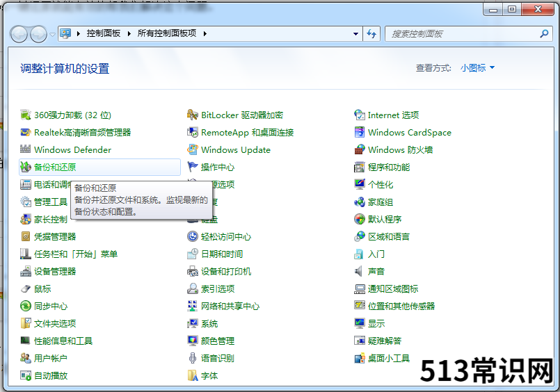Open the 管理工具 gear icon
Image resolution: width=560 pixels, height=392 pixels.
tap(25, 202)
